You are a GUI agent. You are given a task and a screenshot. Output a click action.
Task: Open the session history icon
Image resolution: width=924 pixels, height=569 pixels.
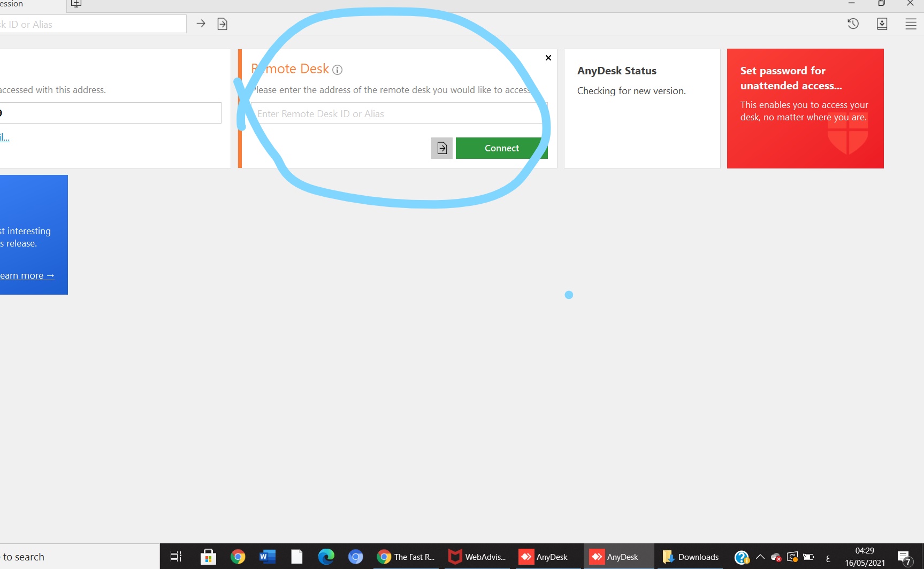coord(853,24)
